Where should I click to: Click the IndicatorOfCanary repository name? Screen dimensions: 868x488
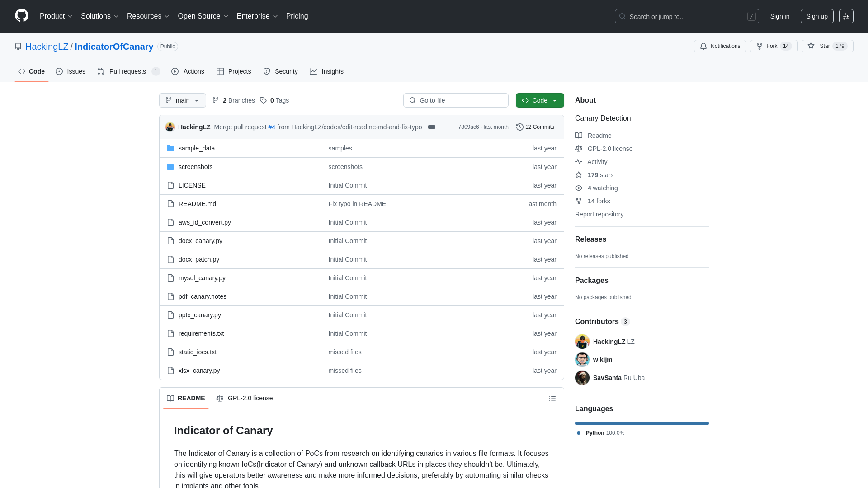(114, 47)
